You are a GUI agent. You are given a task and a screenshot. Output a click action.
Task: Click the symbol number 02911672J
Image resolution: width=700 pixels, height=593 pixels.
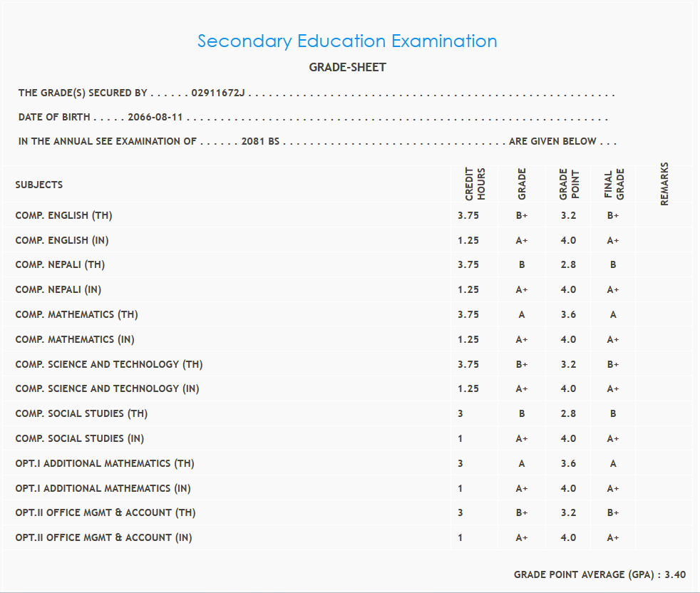click(218, 93)
